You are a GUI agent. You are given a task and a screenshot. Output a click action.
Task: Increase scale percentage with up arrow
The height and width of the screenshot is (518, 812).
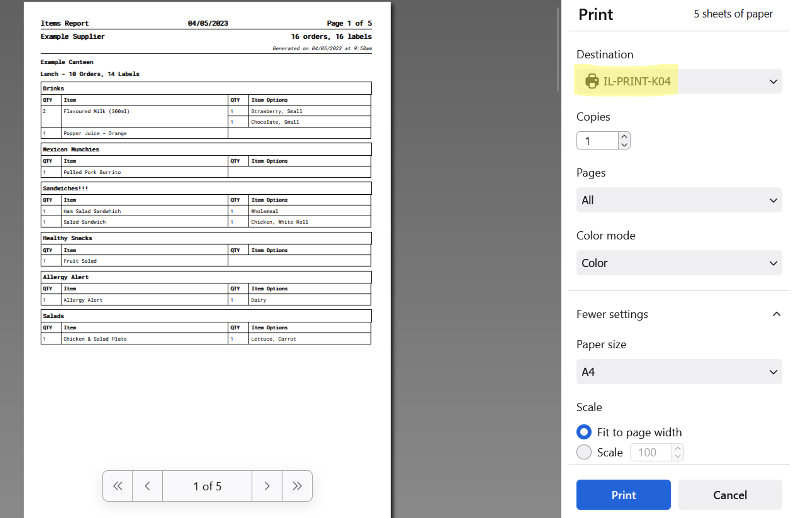pyautogui.click(x=678, y=449)
